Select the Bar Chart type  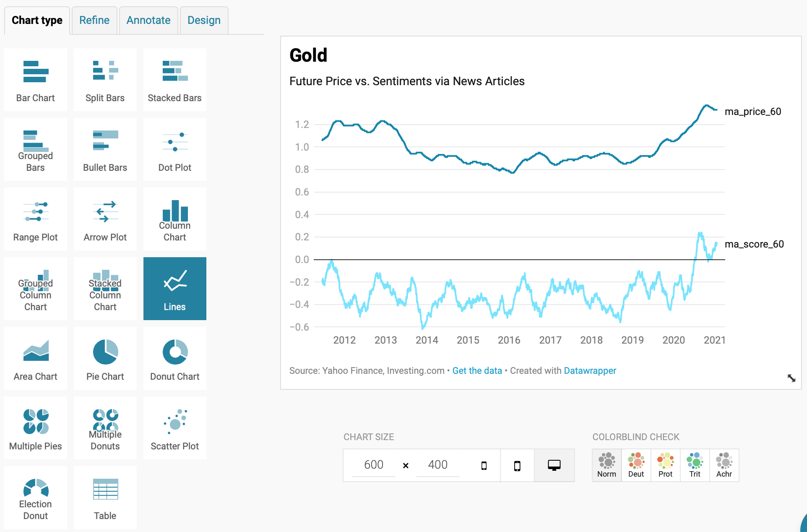click(36, 80)
